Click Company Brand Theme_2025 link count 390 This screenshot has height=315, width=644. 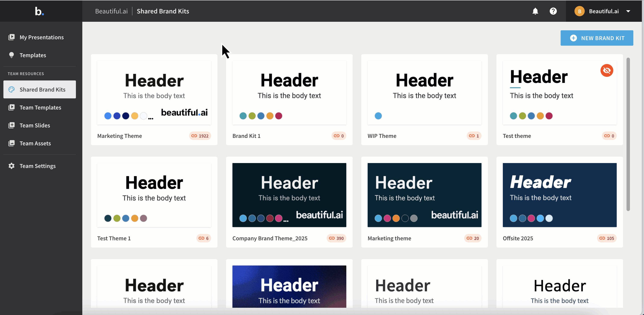[336, 238]
